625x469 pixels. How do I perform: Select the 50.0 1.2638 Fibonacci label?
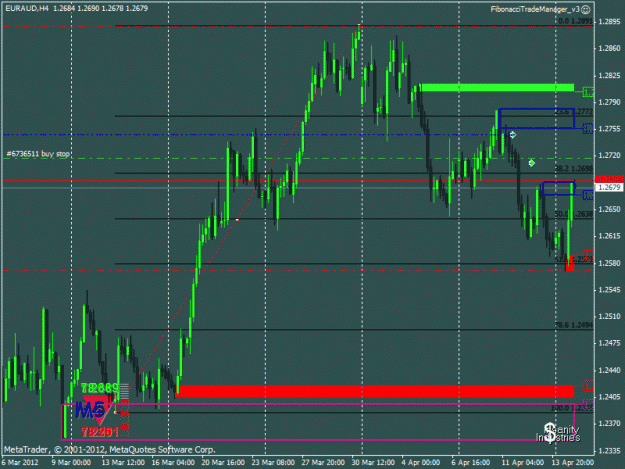(x=574, y=214)
